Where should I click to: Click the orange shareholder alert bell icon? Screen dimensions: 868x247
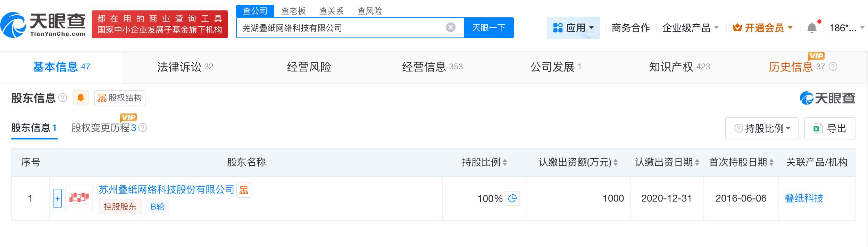pyautogui.click(x=81, y=98)
